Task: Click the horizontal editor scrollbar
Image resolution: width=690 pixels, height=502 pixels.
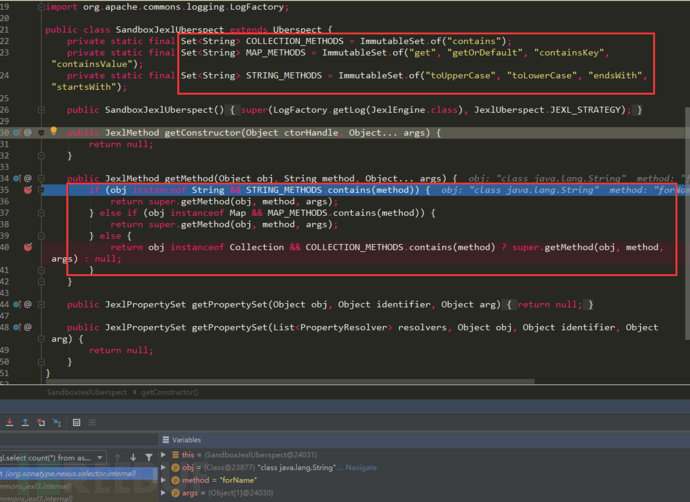Action: coord(290,381)
